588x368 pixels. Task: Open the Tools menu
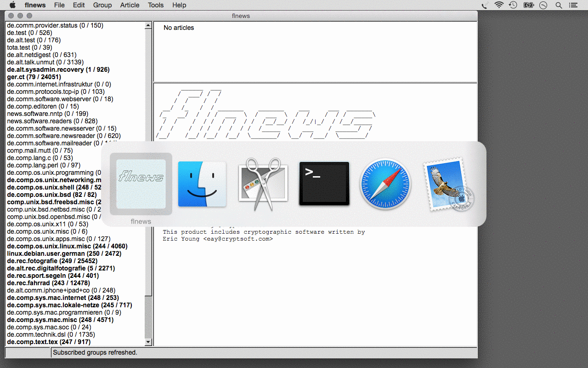click(x=156, y=5)
